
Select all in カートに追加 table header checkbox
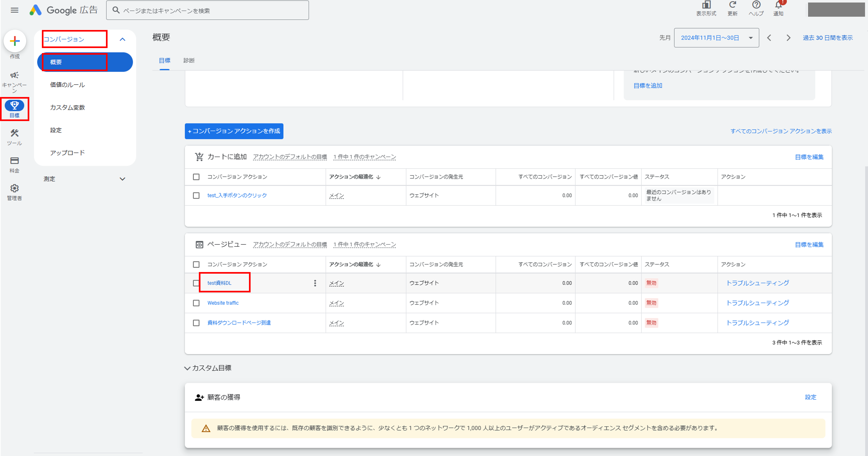coord(196,177)
